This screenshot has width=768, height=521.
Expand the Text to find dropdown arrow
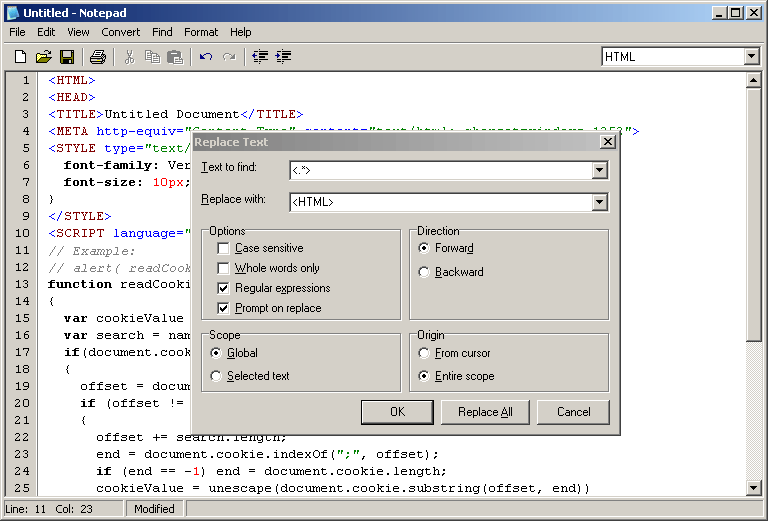(x=600, y=170)
